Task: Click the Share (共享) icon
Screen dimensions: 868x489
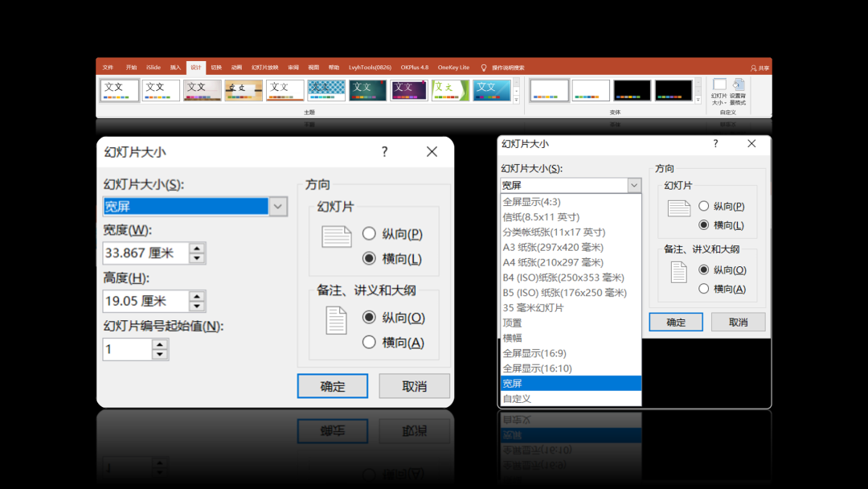Action: (759, 68)
